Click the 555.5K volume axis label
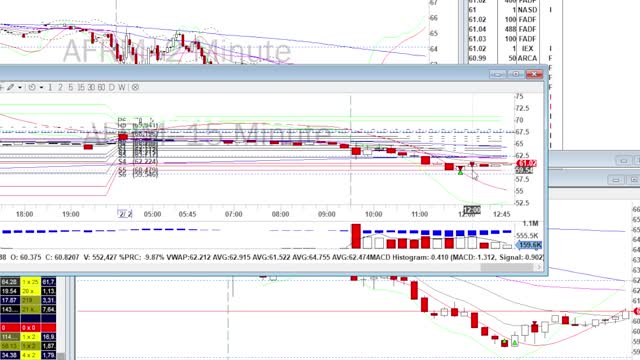The image size is (640, 360). coord(527,236)
